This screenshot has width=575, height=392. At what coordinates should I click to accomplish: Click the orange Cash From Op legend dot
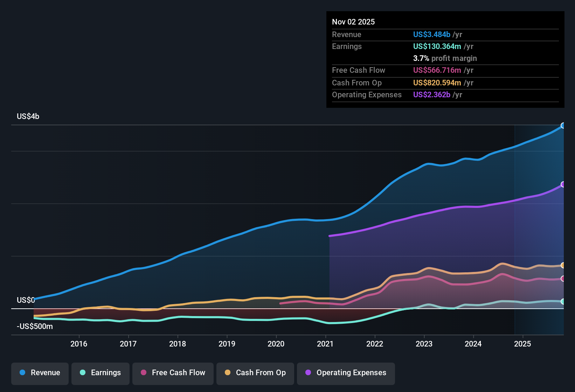(x=228, y=373)
